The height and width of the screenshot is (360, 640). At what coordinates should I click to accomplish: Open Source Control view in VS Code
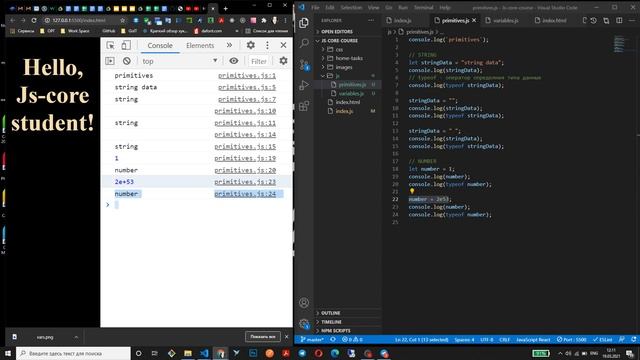tap(304, 64)
